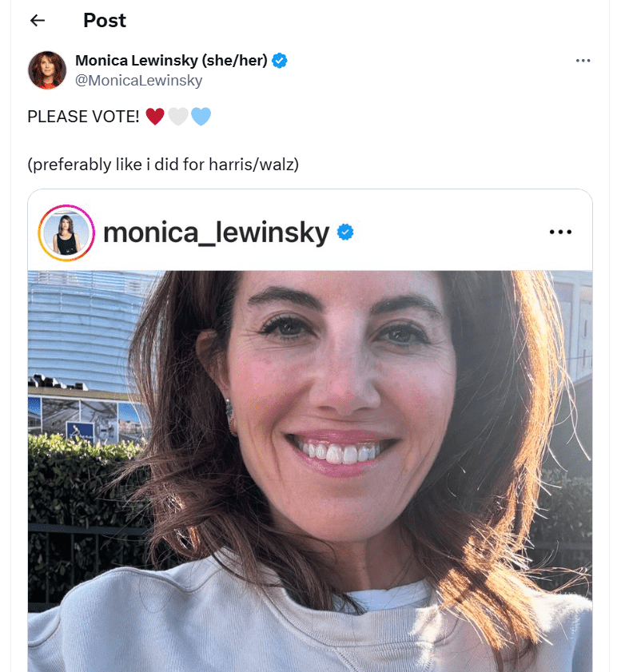This screenshot has width=633, height=672.
Task: Open the post's three-dot More menu
Action: 583,61
